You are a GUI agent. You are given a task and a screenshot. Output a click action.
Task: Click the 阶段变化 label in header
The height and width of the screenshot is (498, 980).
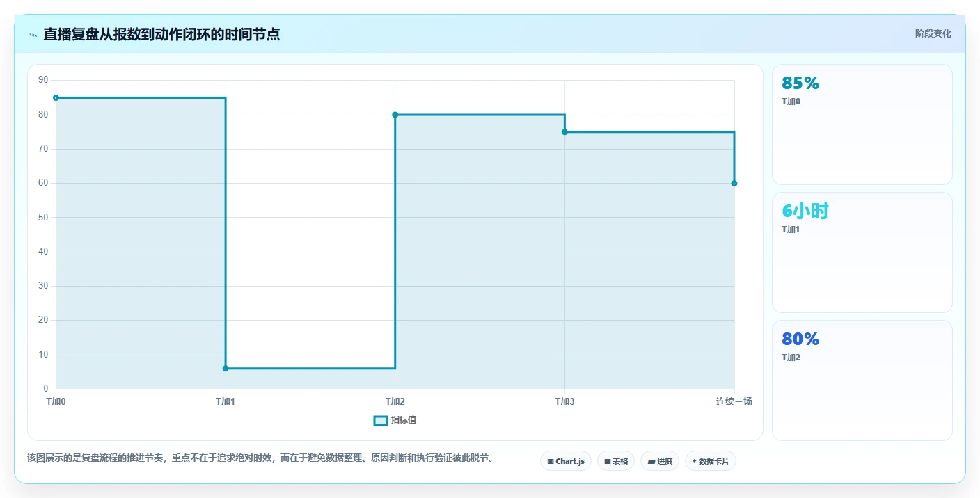coord(933,33)
